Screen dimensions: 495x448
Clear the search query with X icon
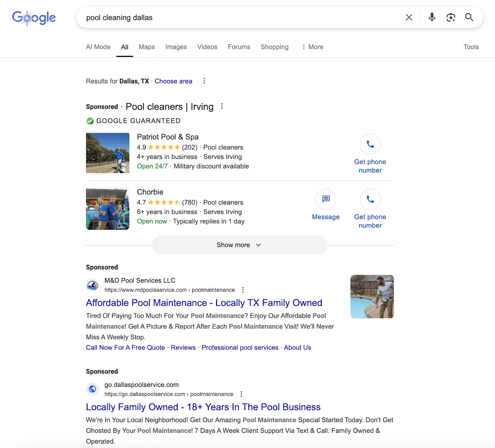point(409,17)
